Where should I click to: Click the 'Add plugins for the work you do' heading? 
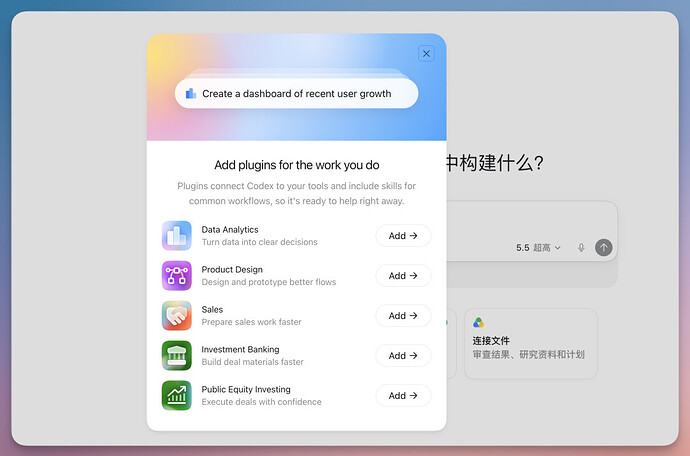click(x=297, y=165)
